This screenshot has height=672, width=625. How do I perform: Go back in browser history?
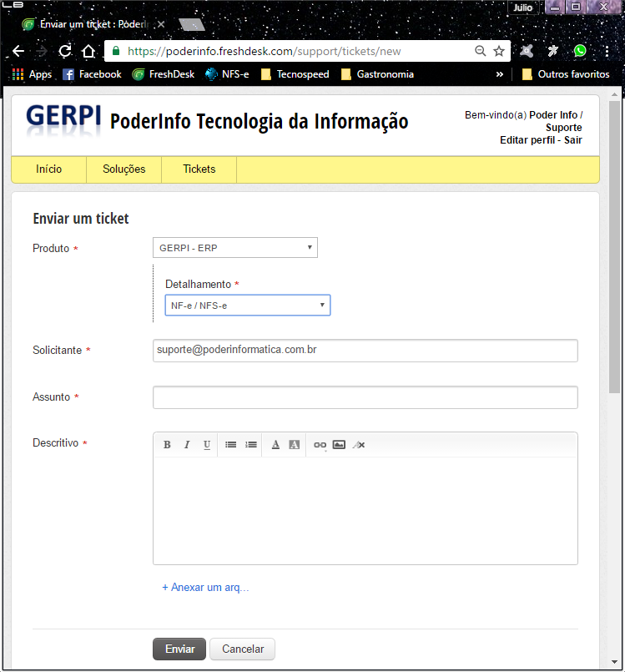[18, 52]
